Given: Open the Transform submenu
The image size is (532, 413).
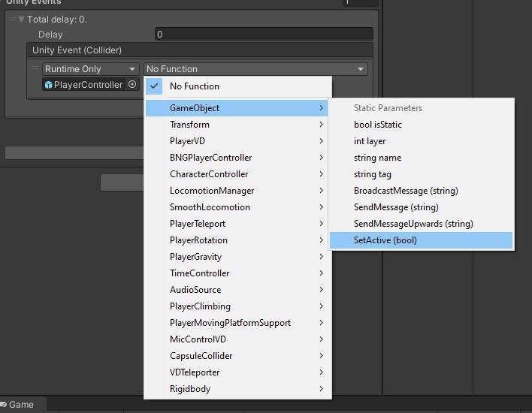Looking at the screenshot, I should (x=238, y=125).
